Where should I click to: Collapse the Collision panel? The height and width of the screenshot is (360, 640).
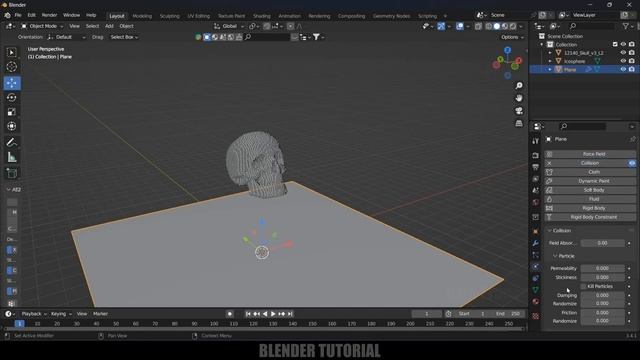click(x=549, y=231)
